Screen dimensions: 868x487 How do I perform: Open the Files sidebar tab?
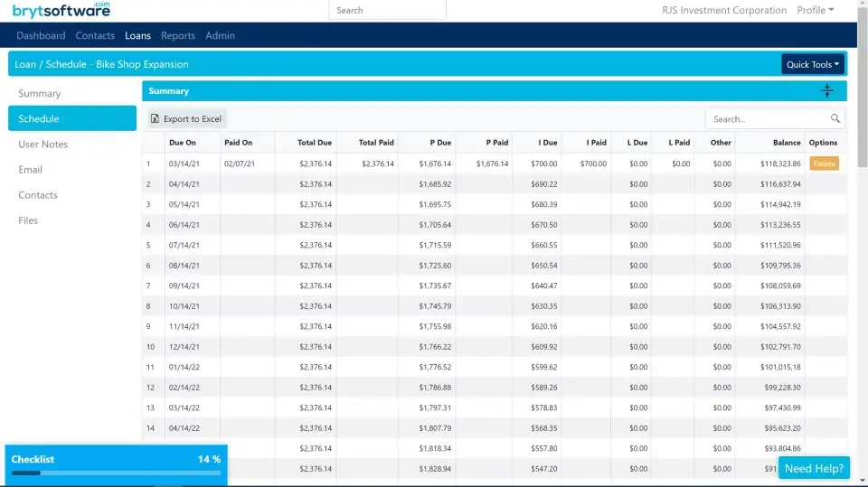[x=29, y=220]
